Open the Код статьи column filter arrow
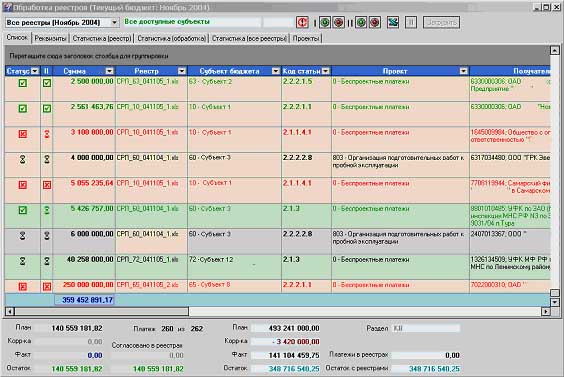The height and width of the screenshot is (377, 564). coord(326,71)
